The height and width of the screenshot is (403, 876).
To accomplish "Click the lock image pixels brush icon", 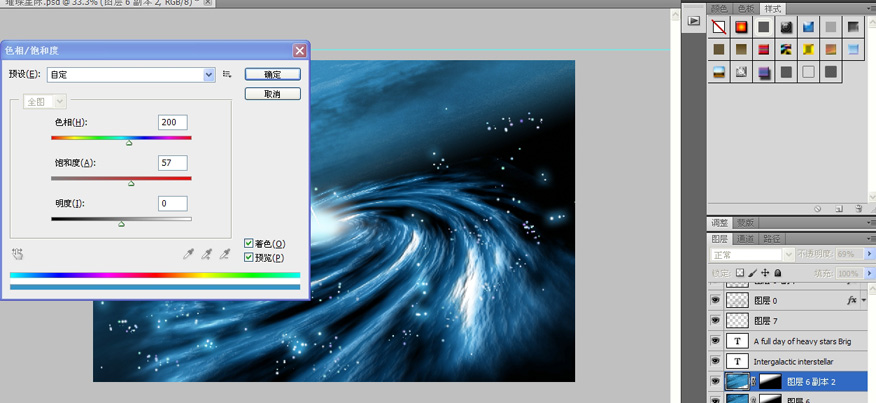I will pyautogui.click(x=753, y=273).
